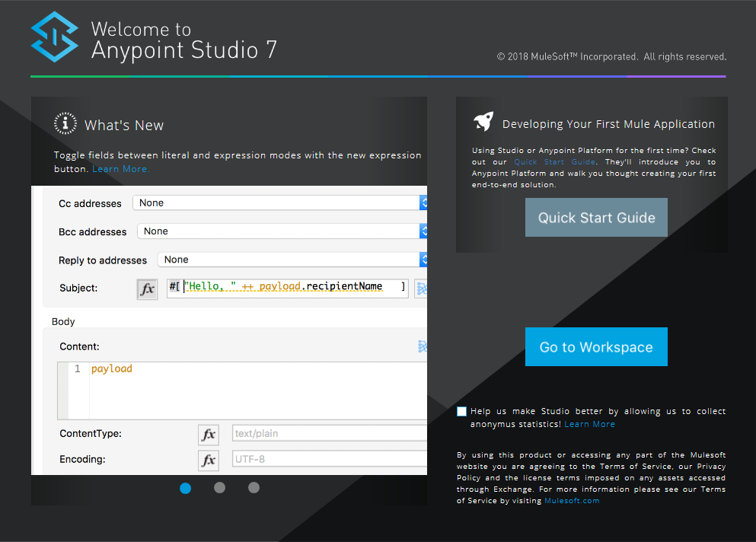Toggle the Encoding fx expression button

[x=209, y=460]
